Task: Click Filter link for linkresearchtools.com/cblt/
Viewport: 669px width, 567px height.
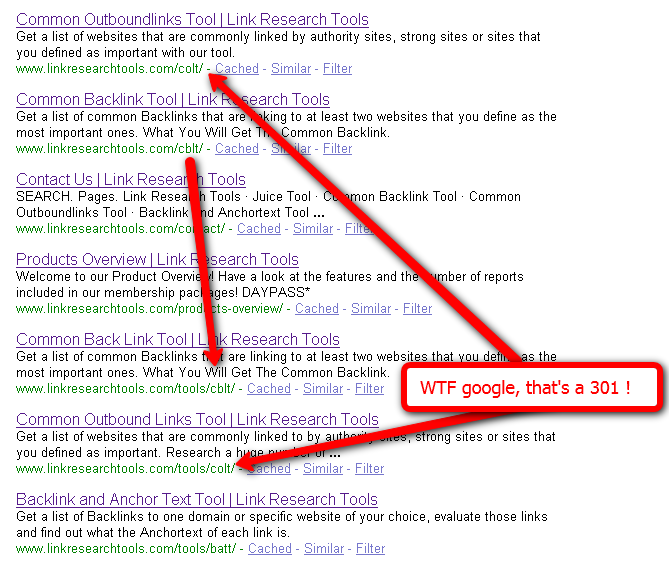Action: pyautogui.click(x=337, y=148)
